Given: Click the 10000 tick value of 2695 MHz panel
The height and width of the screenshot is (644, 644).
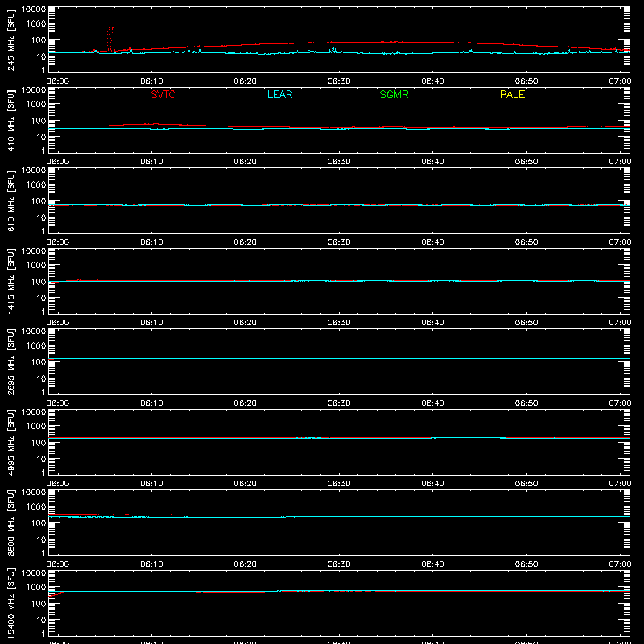Looking at the screenshot, I should coord(34,332).
